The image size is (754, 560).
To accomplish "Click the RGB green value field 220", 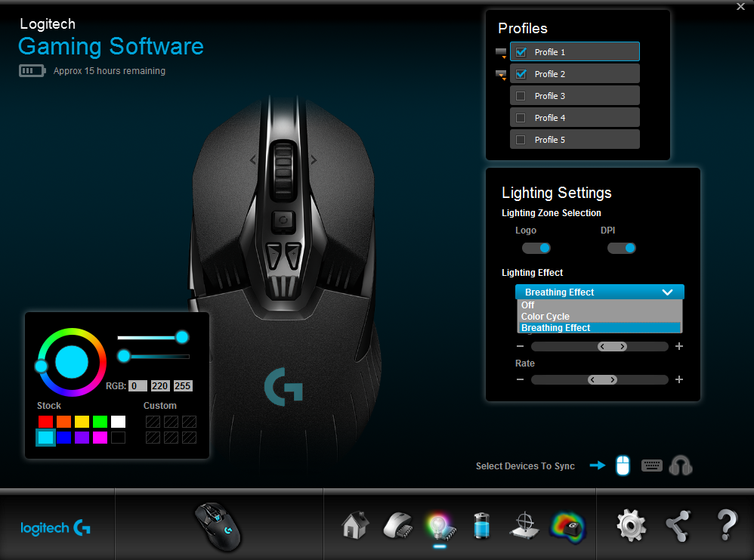I will pyautogui.click(x=160, y=386).
